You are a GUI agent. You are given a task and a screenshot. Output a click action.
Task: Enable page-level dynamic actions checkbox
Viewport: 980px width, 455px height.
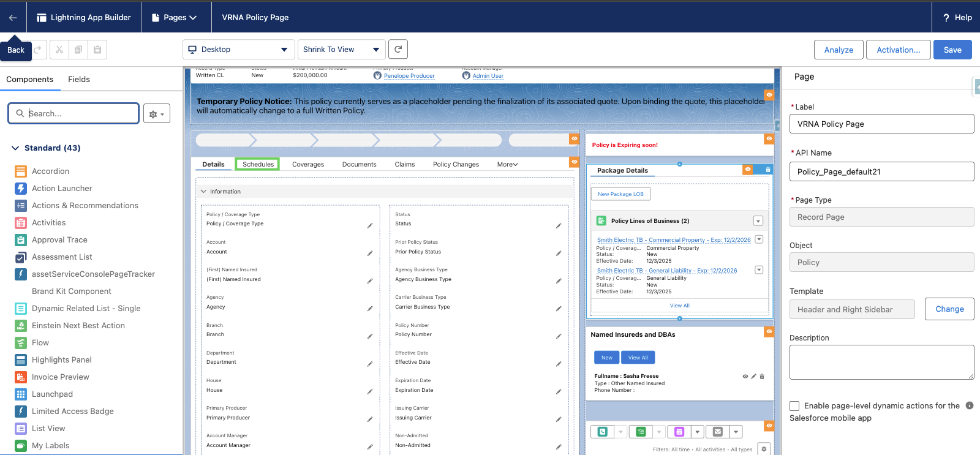tap(794, 406)
